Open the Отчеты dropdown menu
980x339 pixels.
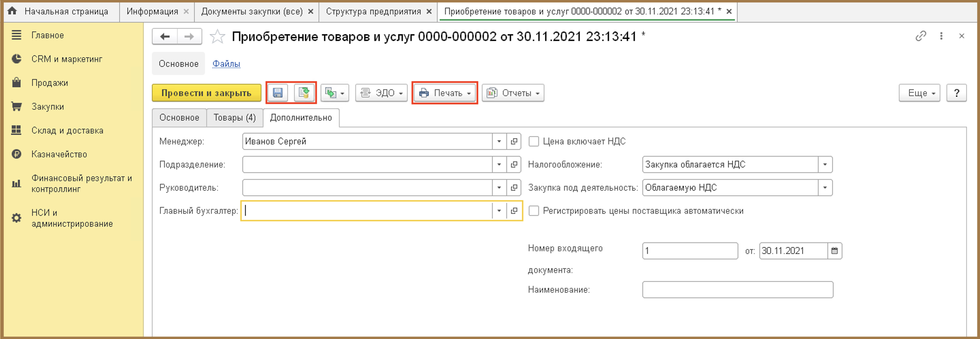click(x=513, y=93)
